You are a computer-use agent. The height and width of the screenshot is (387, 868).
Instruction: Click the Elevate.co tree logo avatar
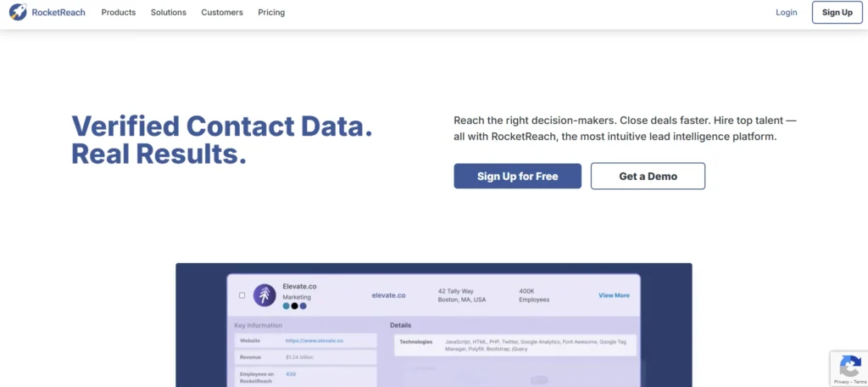tap(264, 295)
